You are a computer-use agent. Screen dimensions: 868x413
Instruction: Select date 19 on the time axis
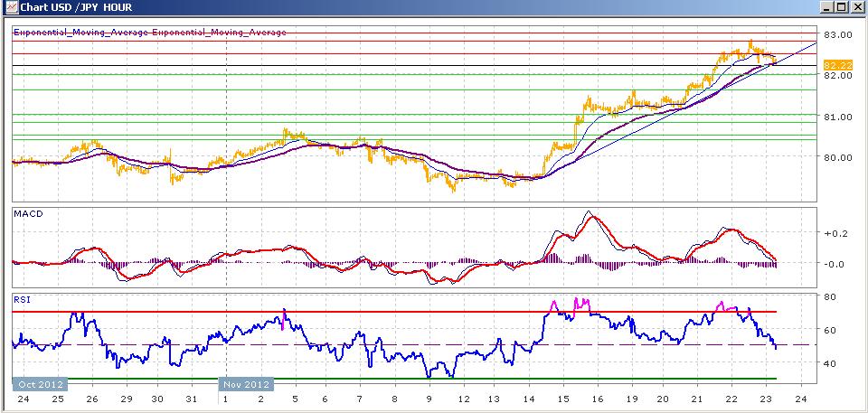631,399
